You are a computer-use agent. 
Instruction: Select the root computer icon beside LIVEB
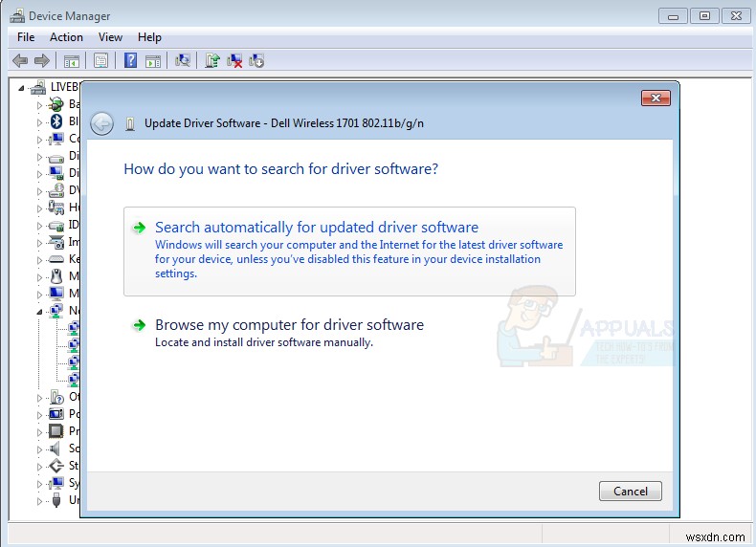38,87
